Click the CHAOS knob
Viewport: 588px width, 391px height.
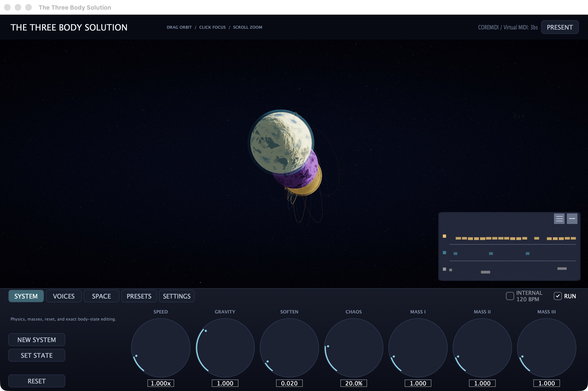point(354,348)
